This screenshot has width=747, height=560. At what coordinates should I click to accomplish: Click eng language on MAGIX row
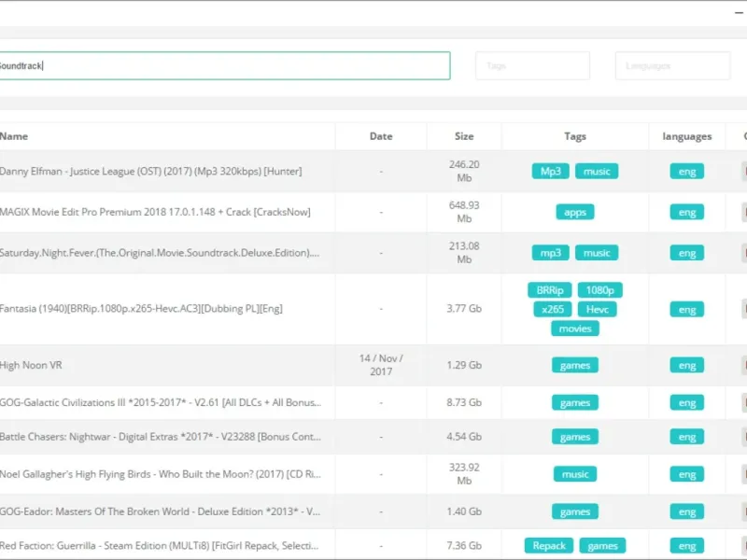(x=687, y=213)
